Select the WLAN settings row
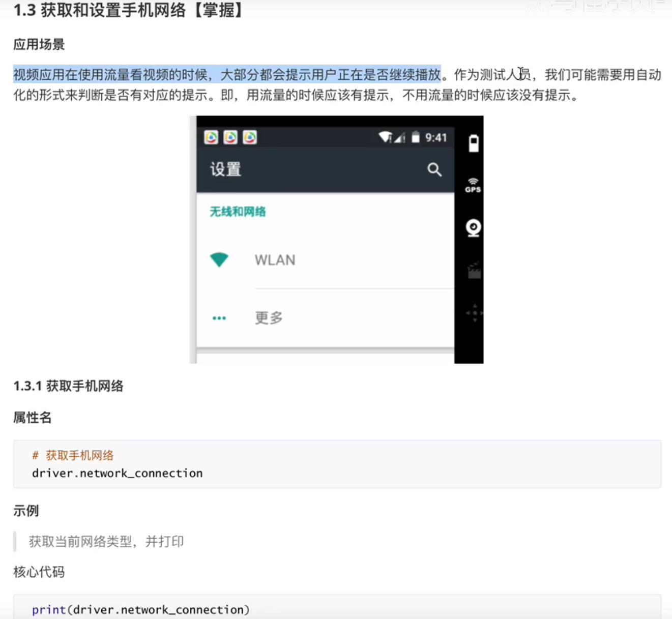 [325, 260]
